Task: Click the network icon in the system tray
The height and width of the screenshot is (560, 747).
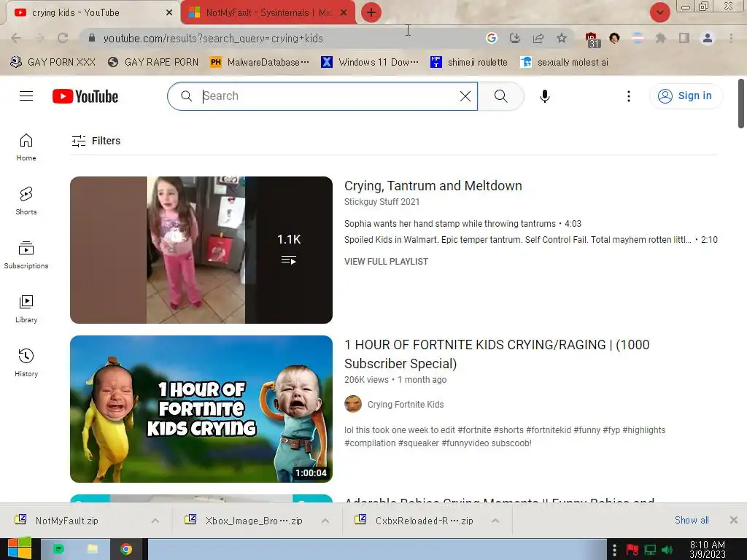Action: [650, 551]
